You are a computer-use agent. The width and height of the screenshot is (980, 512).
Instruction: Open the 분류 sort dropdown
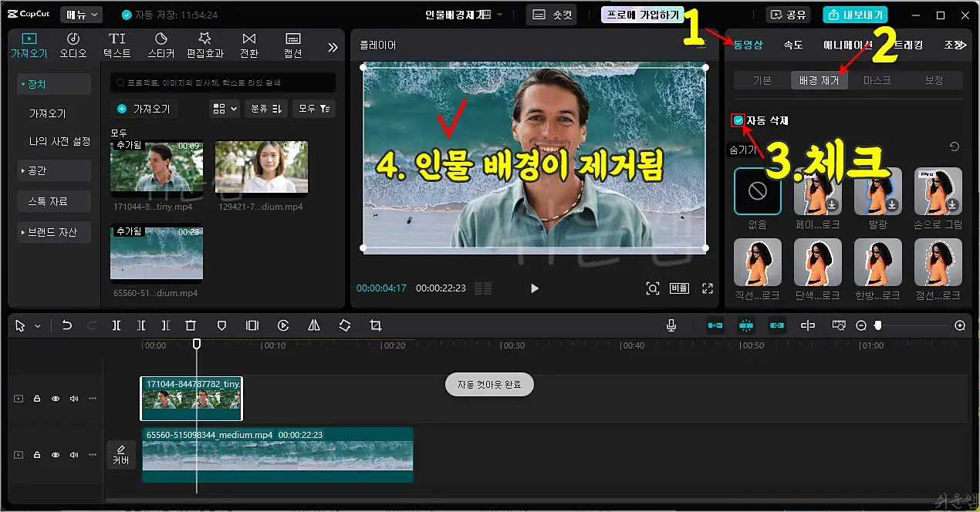(x=266, y=109)
